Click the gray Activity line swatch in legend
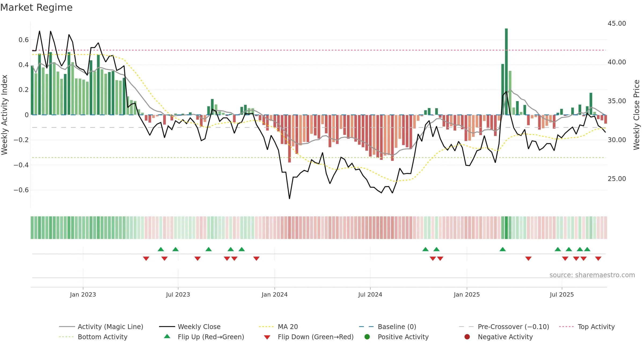 67,327
